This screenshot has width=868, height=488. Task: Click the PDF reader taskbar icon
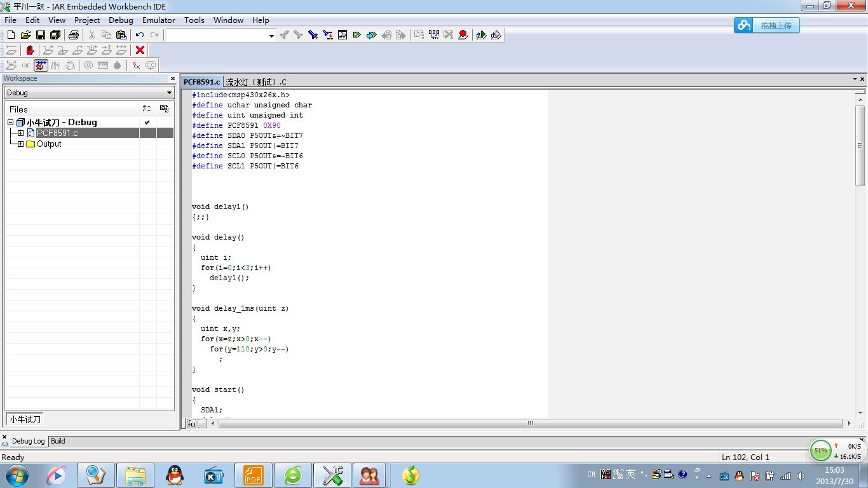(254, 475)
